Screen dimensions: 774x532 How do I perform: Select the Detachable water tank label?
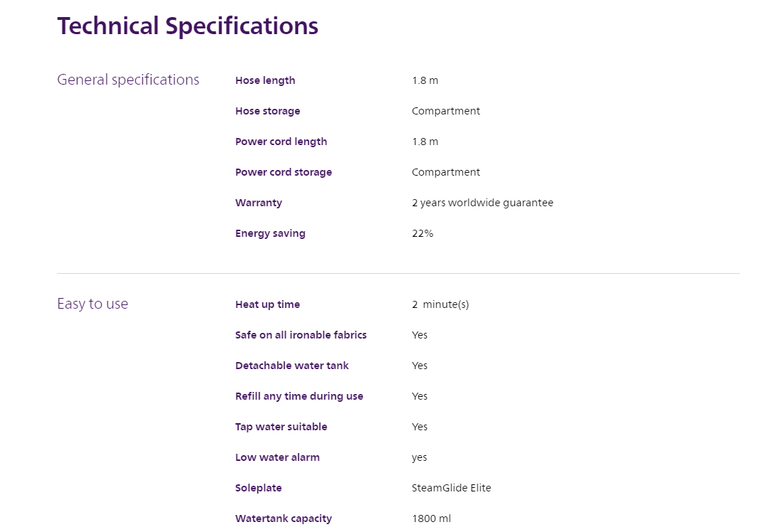pyautogui.click(x=292, y=366)
